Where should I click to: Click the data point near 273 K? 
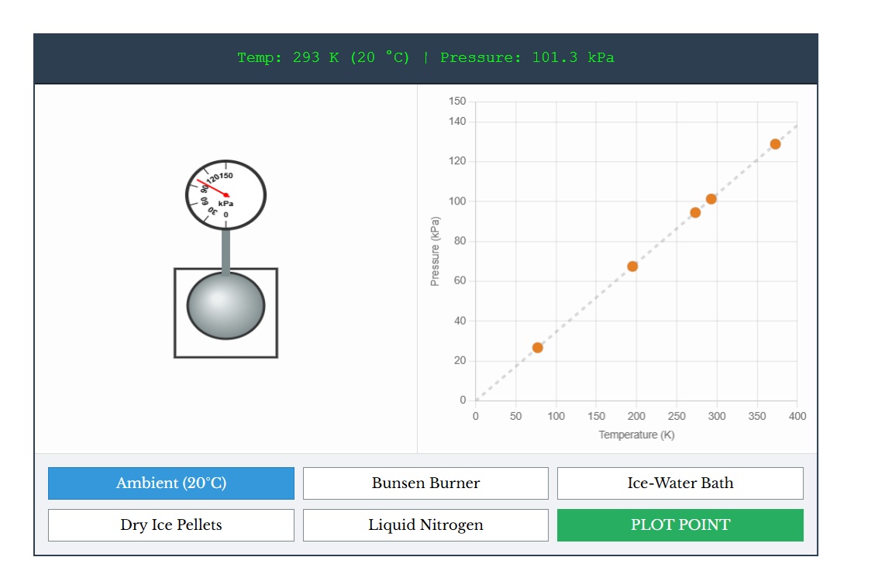(695, 213)
